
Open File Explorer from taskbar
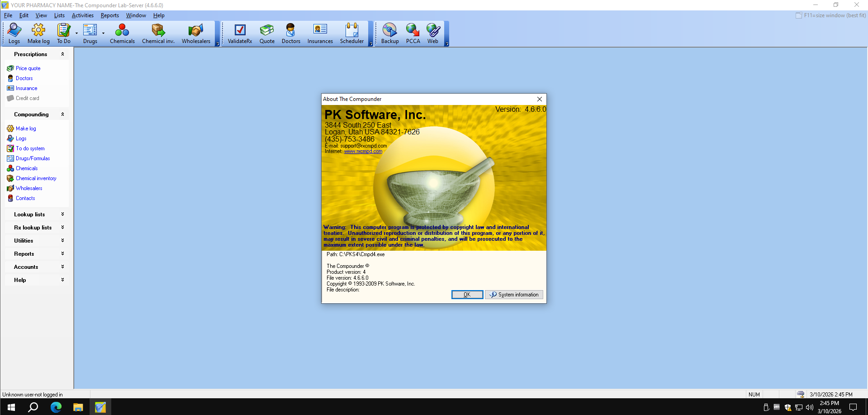(x=78, y=407)
